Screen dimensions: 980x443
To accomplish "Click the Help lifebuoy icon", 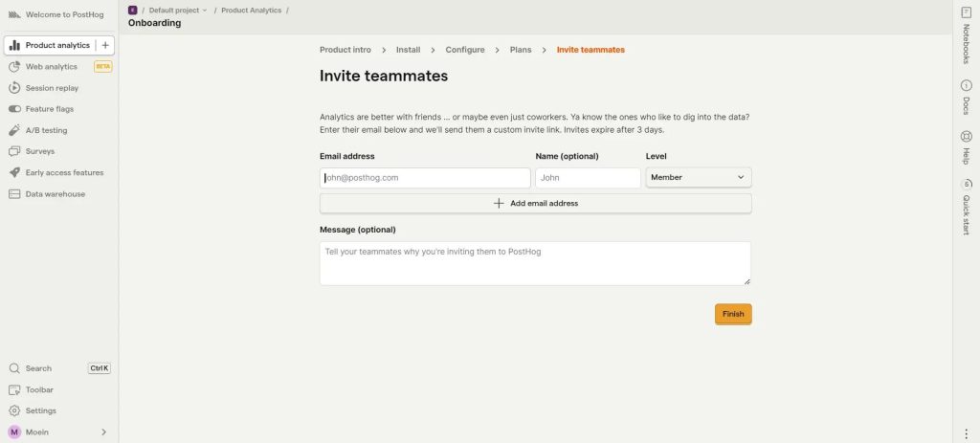I will tap(966, 136).
